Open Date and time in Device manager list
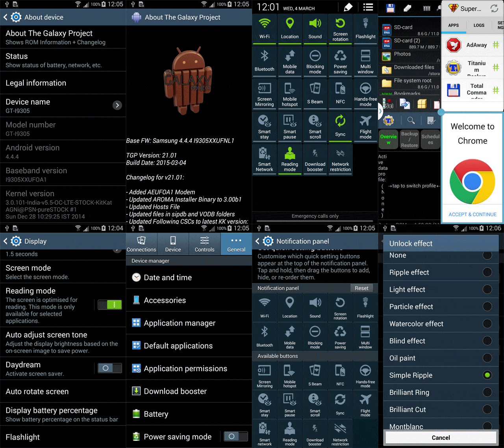This screenshot has height=448, width=504. [189, 277]
